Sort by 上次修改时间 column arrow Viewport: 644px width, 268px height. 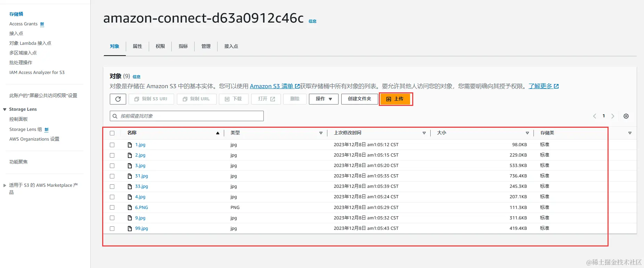(424, 133)
